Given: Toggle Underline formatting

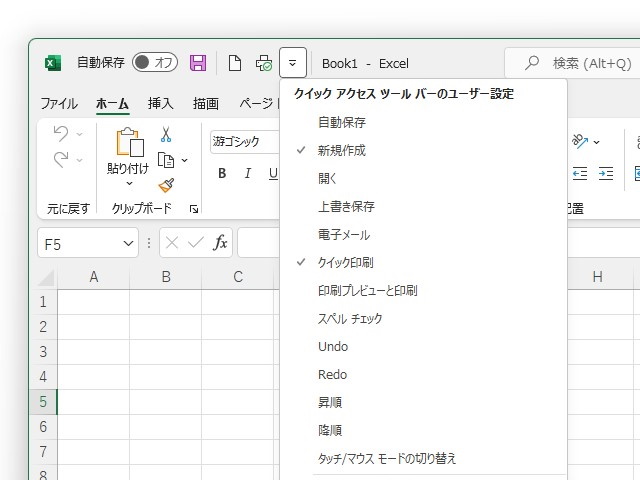Looking at the screenshot, I should (273, 173).
